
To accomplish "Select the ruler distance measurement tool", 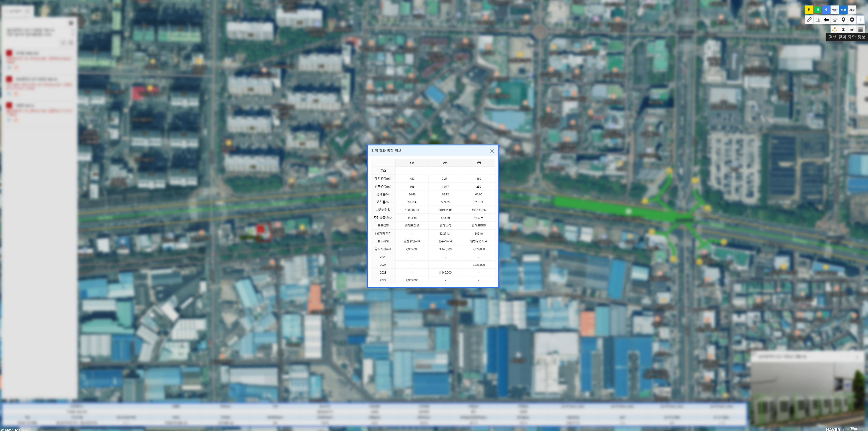I will click(x=809, y=20).
